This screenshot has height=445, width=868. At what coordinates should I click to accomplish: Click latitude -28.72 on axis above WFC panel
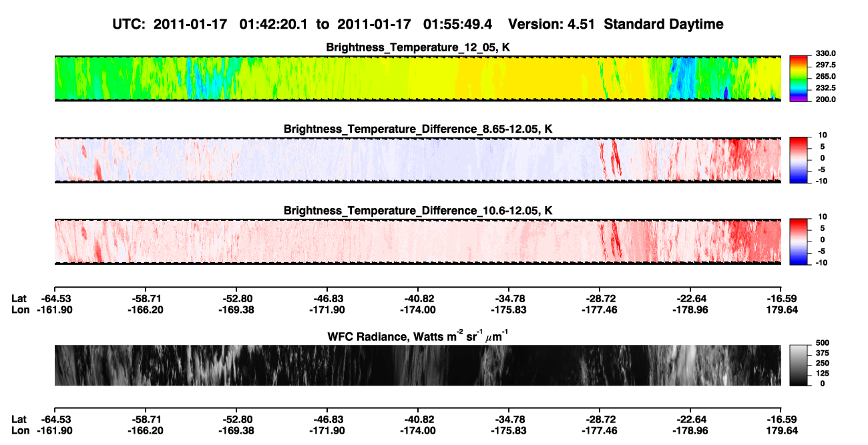coord(600,298)
